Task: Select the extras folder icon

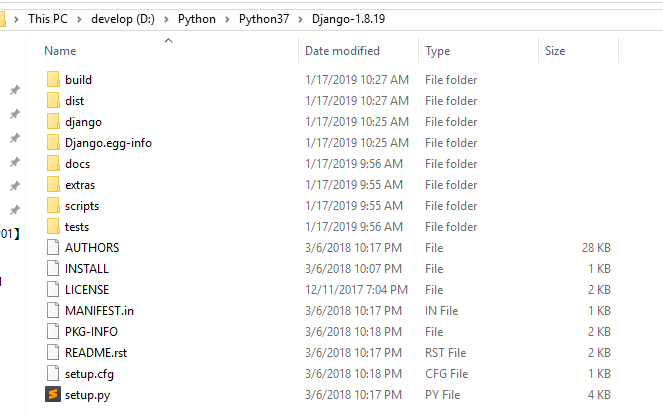Action: click(x=53, y=184)
